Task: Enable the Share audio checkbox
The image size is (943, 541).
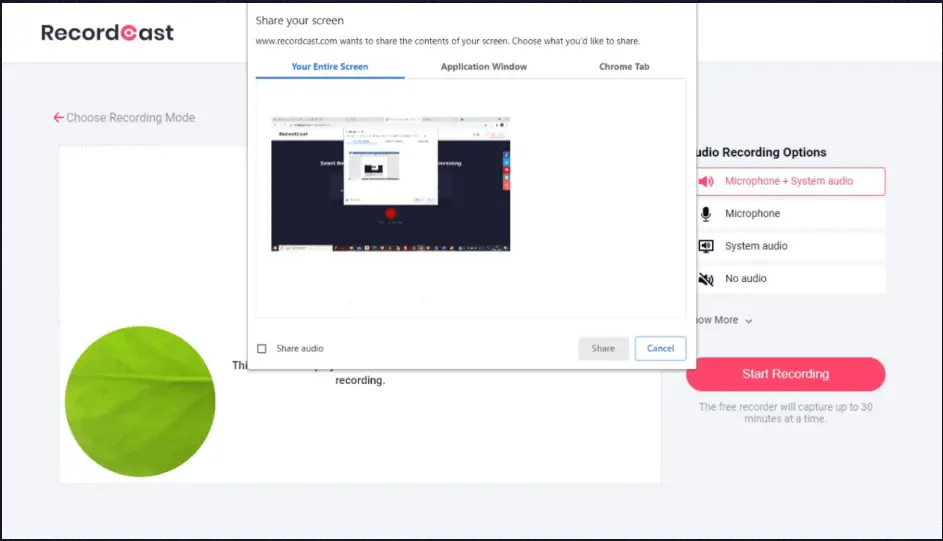Action: [x=262, y=349]
